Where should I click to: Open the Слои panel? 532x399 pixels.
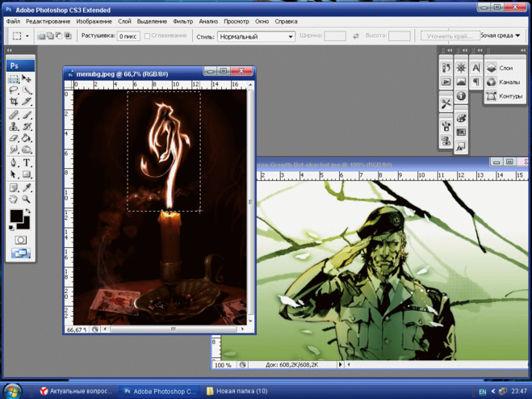click(505, 68)
